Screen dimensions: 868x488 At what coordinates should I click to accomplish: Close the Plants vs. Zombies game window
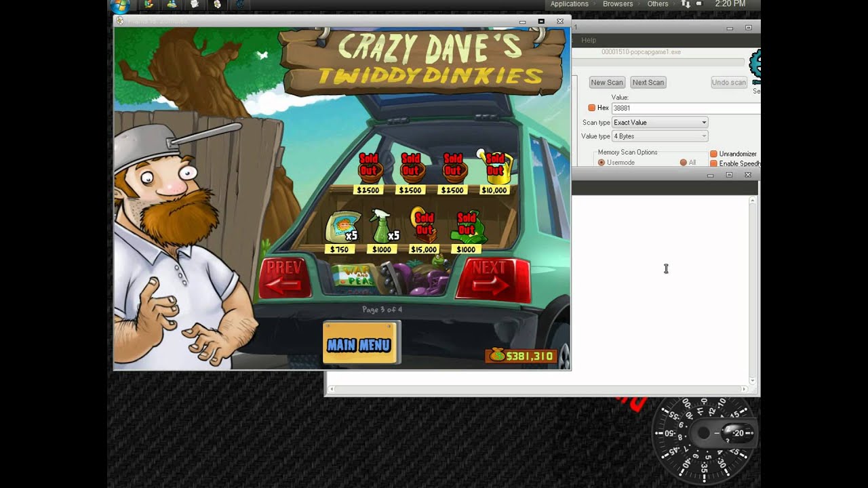(560, 21)
